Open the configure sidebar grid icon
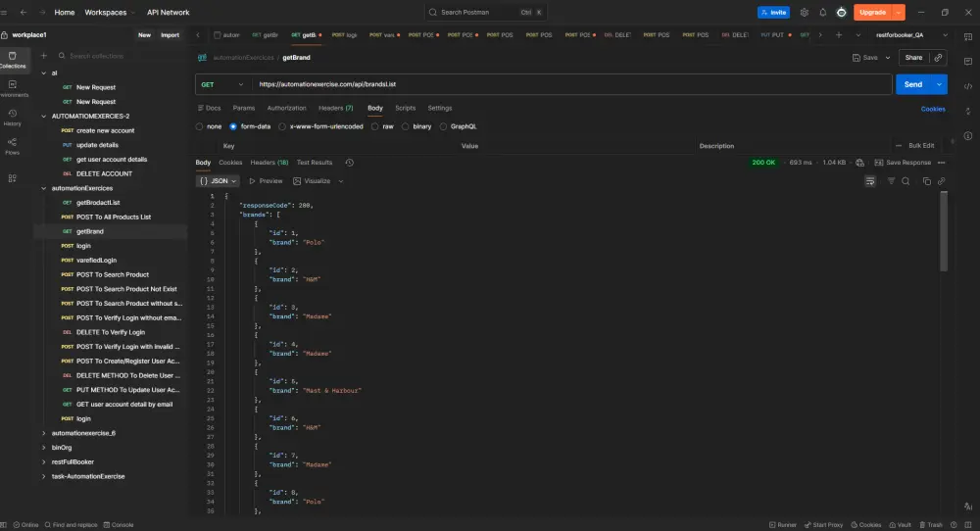980x531 pixels. click(13, 178)
